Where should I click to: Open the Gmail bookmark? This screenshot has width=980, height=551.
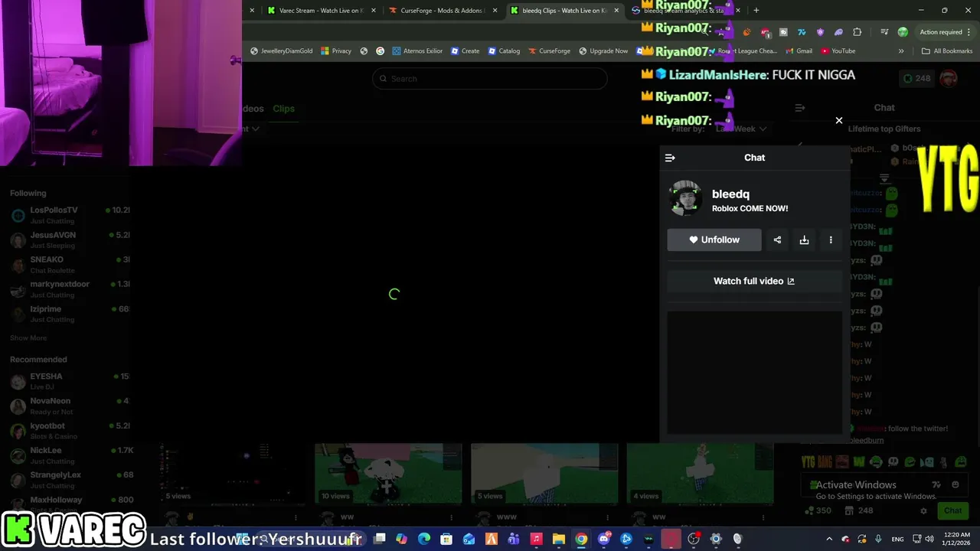click(x=799, y=51)
